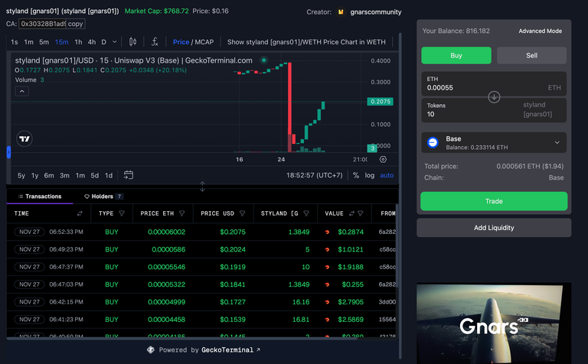Switch to the Holders tab
This screenshot has width=588, height=364.
(x=103, y=197)
